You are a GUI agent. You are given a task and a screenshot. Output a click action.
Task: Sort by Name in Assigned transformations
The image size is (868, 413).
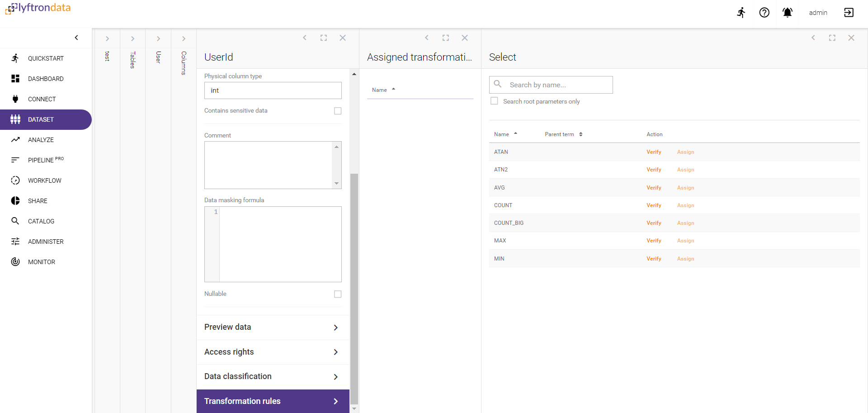(x=383, y=90)
